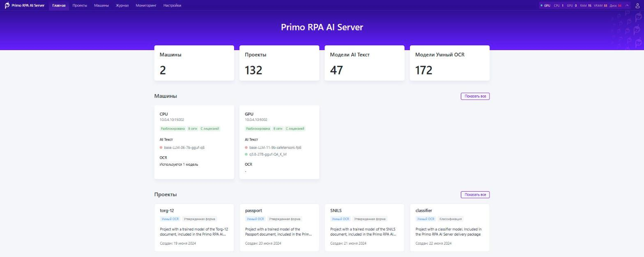Select model base-LLM-11-9b-safetensors-fp8
The width and height of the screenshot is (644, 257).
pyautogui.click(x=275, y=148)
